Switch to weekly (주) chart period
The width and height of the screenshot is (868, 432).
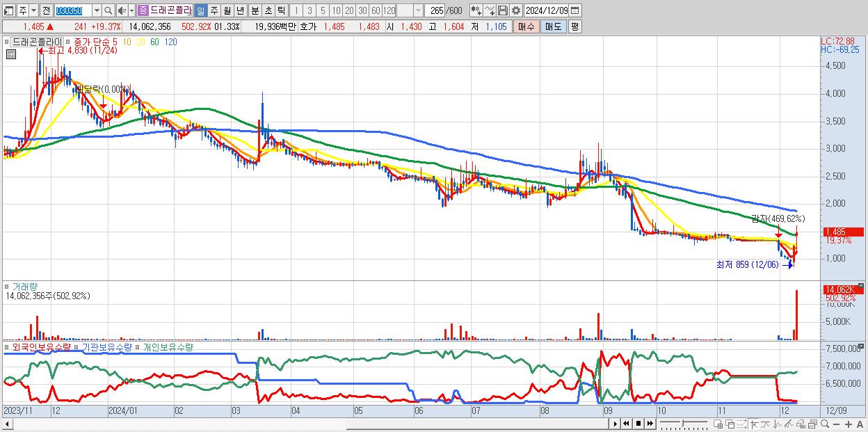pyautogui.click(x=214, y=10)
